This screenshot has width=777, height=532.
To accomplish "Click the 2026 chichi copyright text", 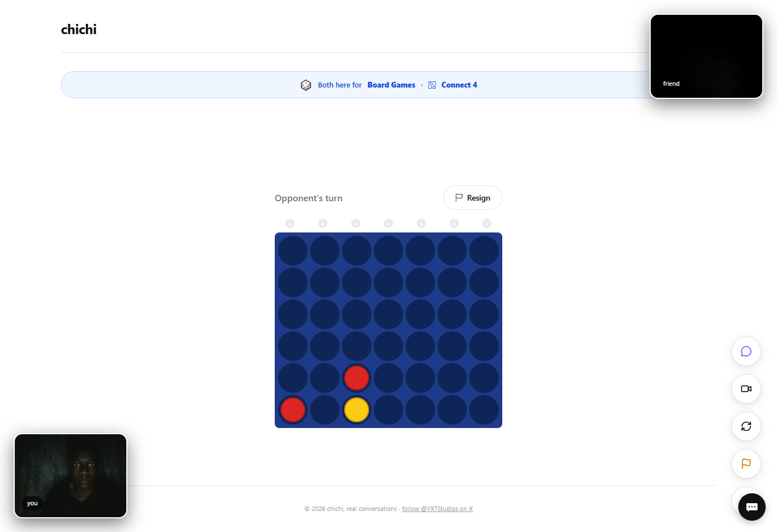I will pos(350,509).
